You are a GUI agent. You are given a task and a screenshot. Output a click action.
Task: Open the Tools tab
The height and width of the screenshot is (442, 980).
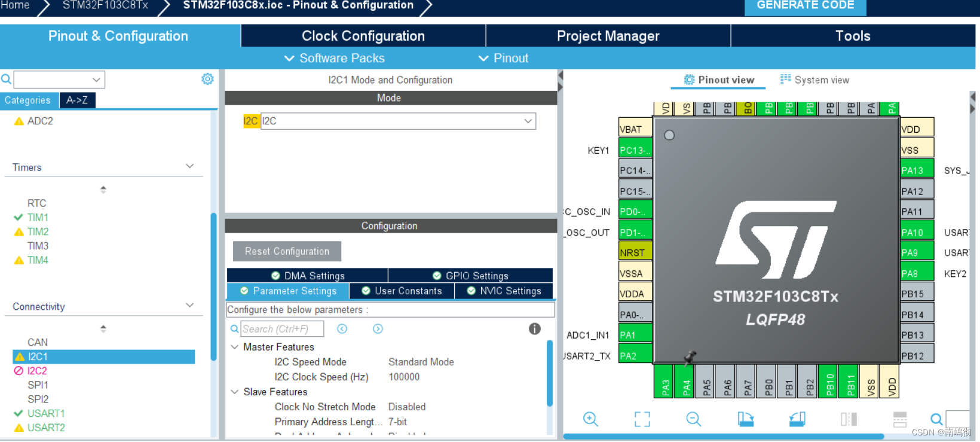point(853,36)
